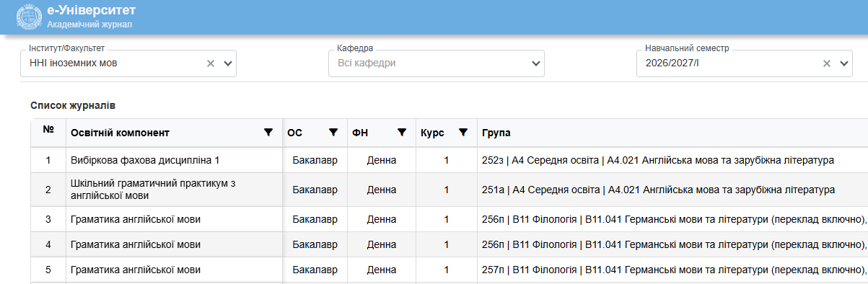Select Граматика англійської мови in row 3
The image size is (868, 284).
[x=136, y=219]
